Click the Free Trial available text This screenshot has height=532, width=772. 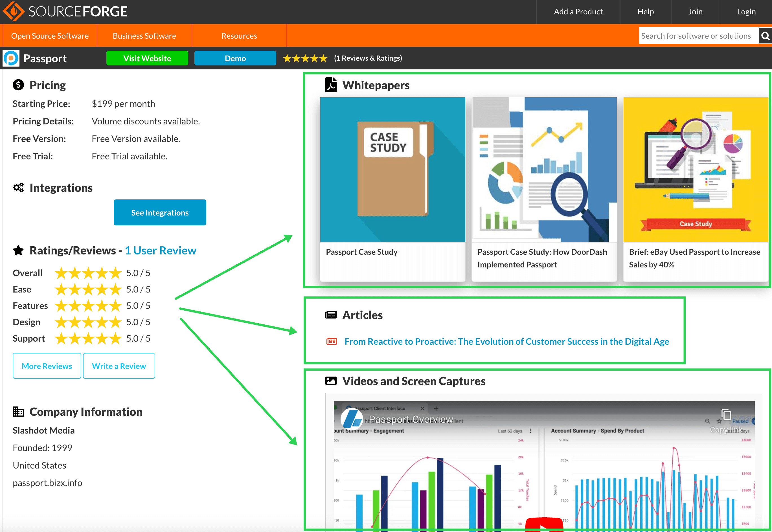coord(129,156)
